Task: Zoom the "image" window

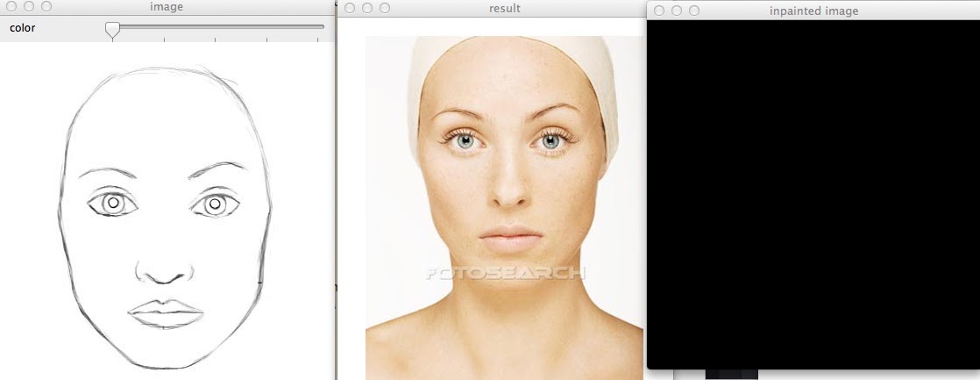Action: coord(46,6)
